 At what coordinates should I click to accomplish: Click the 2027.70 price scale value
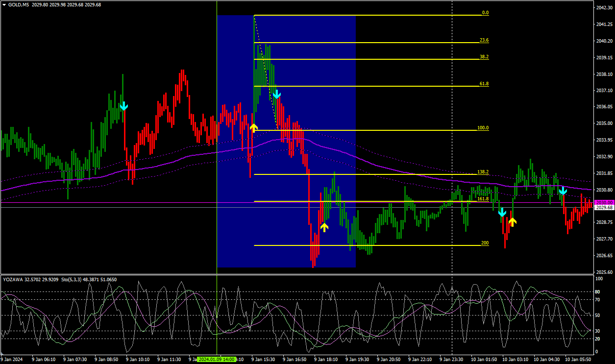point(604,239)
